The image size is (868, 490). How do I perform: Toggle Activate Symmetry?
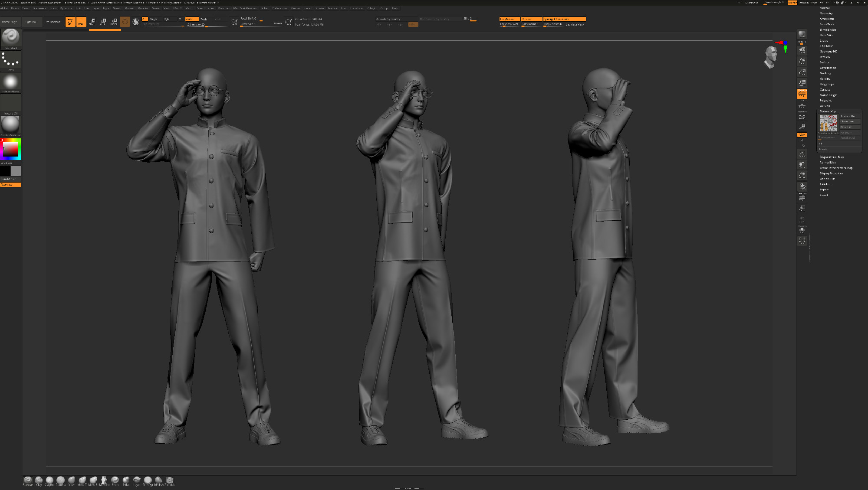coord(397,19)
